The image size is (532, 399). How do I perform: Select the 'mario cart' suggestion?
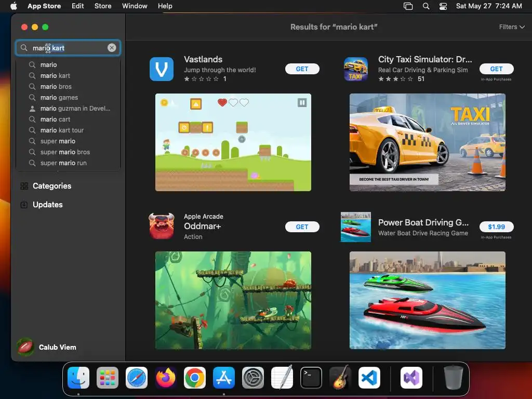pos(68,119)
